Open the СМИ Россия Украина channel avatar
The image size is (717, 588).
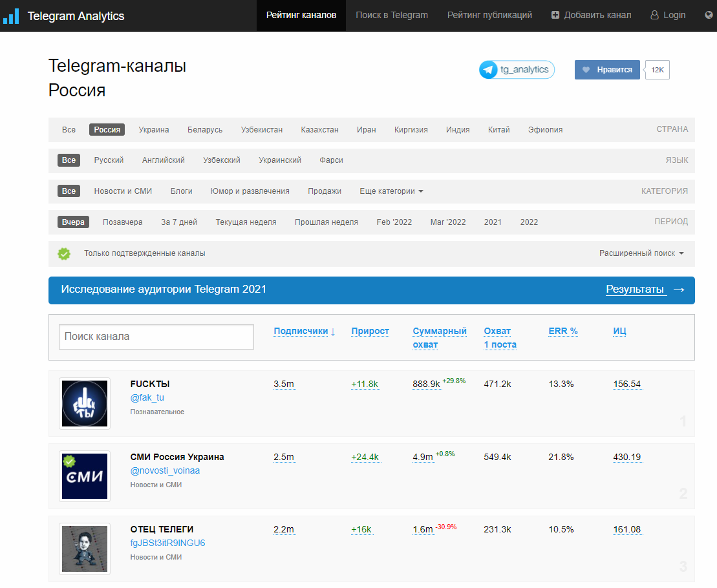click(85, 476)
